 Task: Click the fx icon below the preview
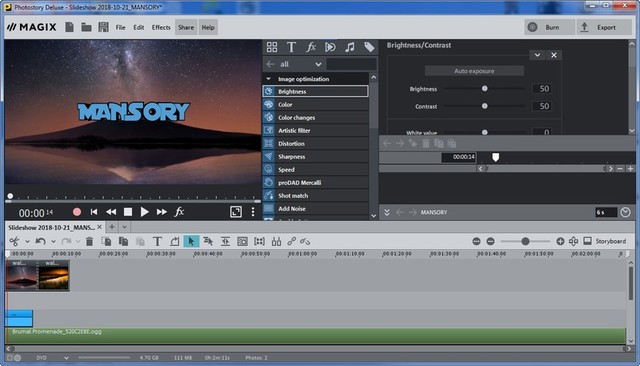[x=179, y=211]
